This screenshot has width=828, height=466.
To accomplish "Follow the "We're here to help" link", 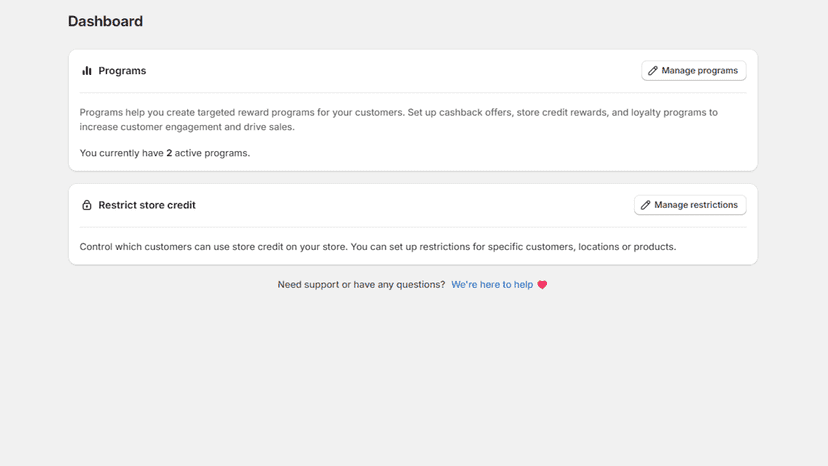I will [x=492, y=285].
